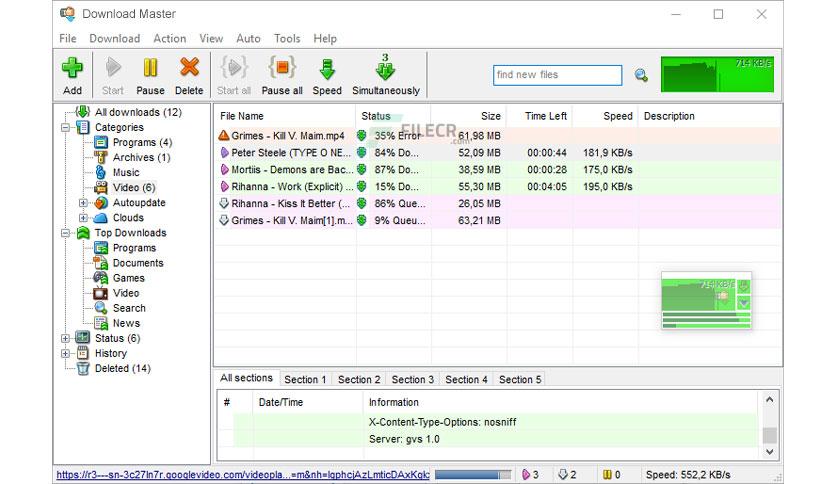Image resolution: width=836 pixels, height=484 pixels.
Task: Select the Clouds tree item
Action: click(128, 217)
